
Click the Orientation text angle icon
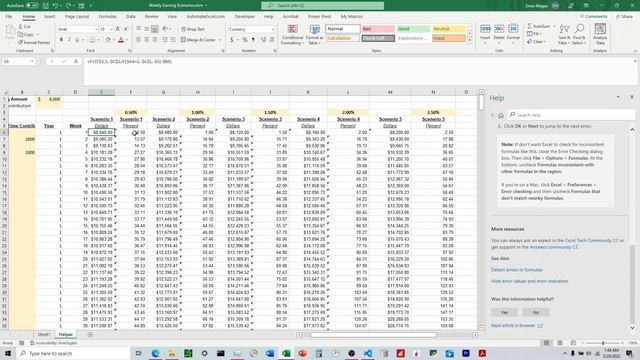click(x=165, y=29)
